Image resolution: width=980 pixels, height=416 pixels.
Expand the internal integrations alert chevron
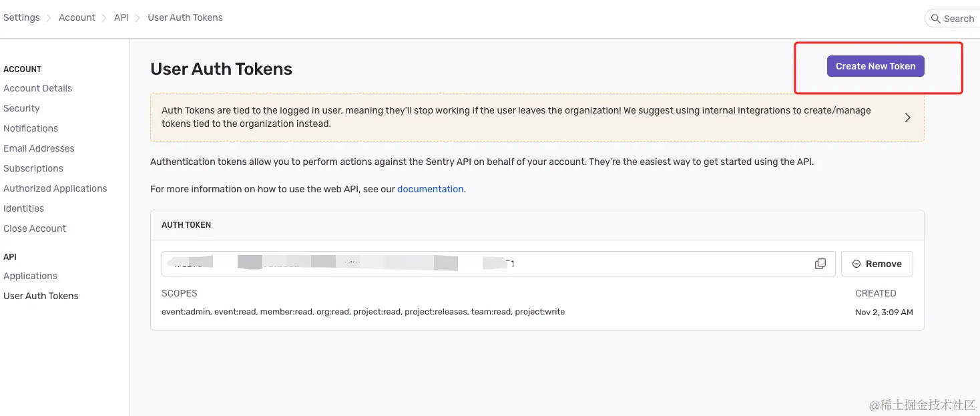coord(907,118)
